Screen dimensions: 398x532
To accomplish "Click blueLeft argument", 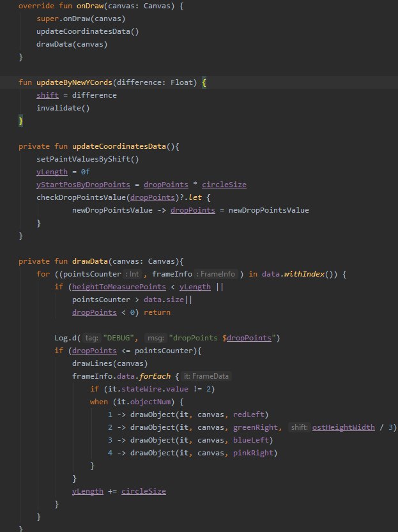I will click(x=250, y=441).
